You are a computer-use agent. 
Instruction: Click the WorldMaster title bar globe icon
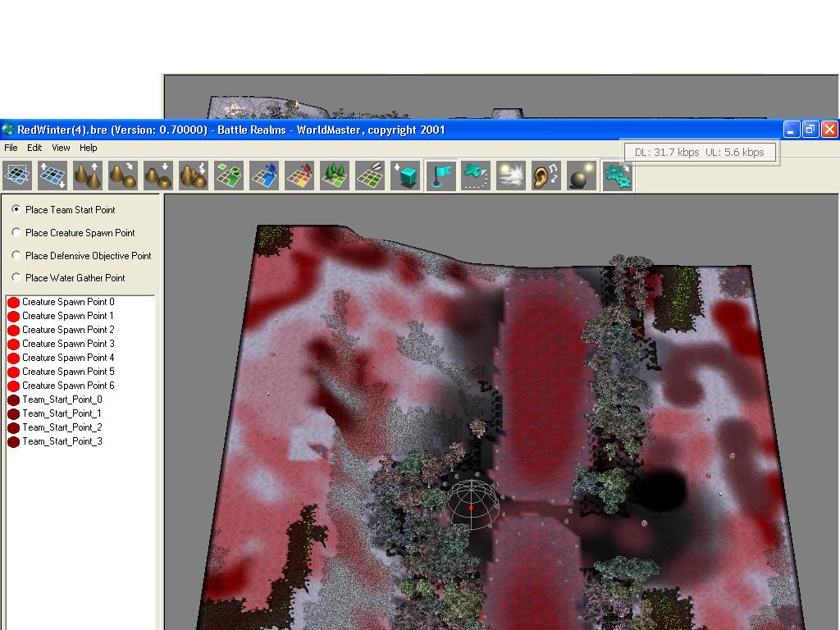point(8,130)
